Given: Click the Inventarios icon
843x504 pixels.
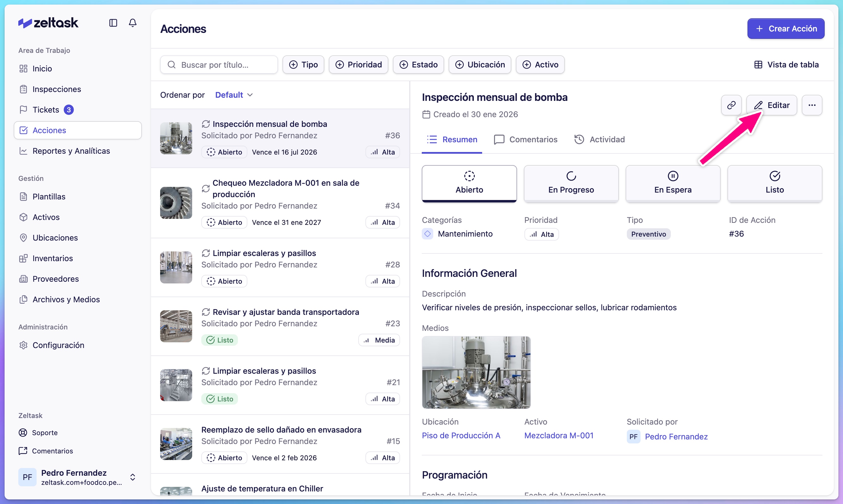Looking at the screenshot, I should point(23,259).
